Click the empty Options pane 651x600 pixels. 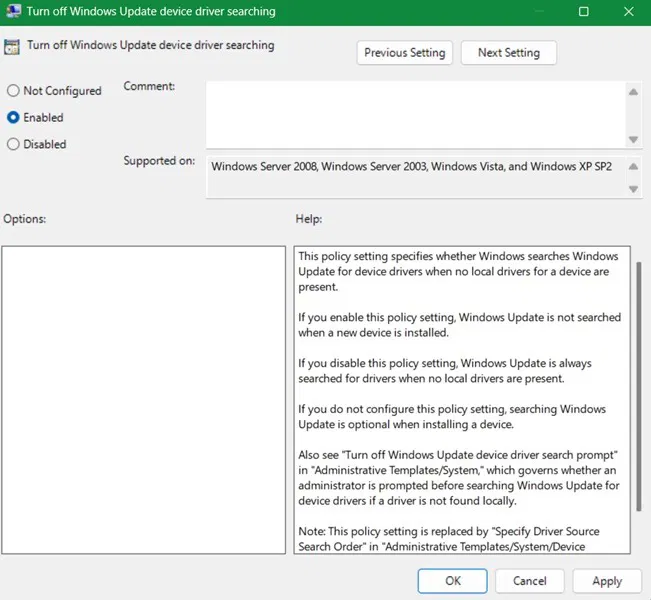pos(144,400)
